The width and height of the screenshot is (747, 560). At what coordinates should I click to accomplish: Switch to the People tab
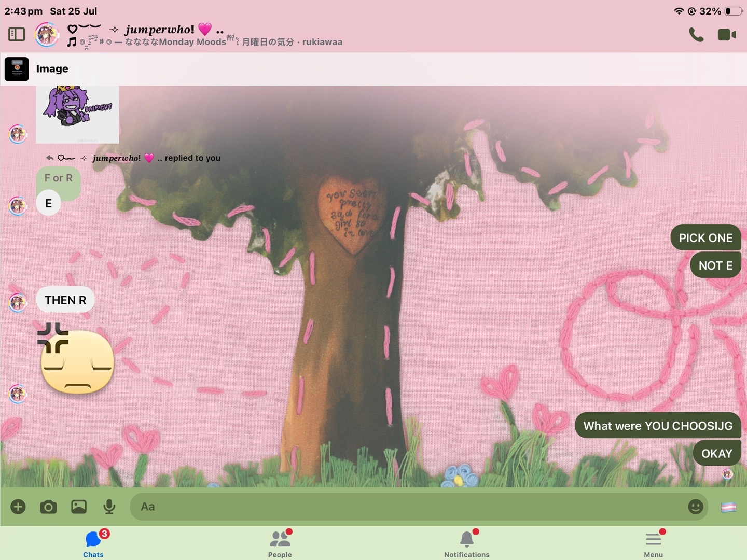pos(280,543)
